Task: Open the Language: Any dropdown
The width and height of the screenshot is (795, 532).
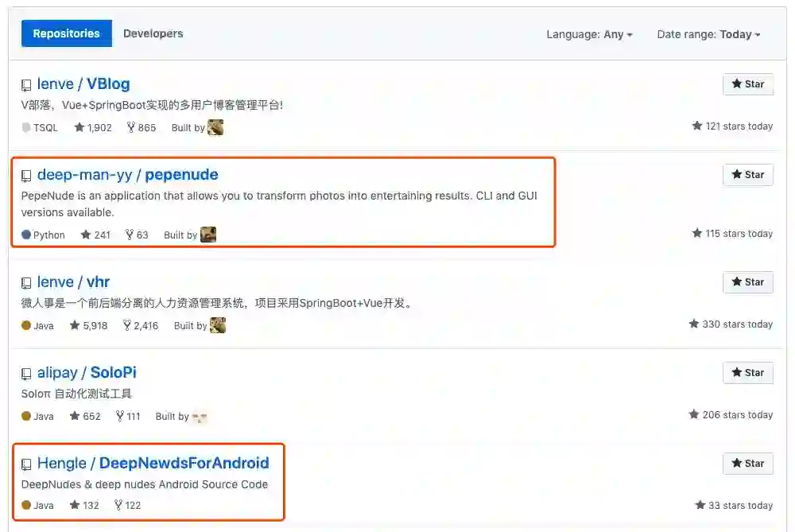Action: [589, 34]
